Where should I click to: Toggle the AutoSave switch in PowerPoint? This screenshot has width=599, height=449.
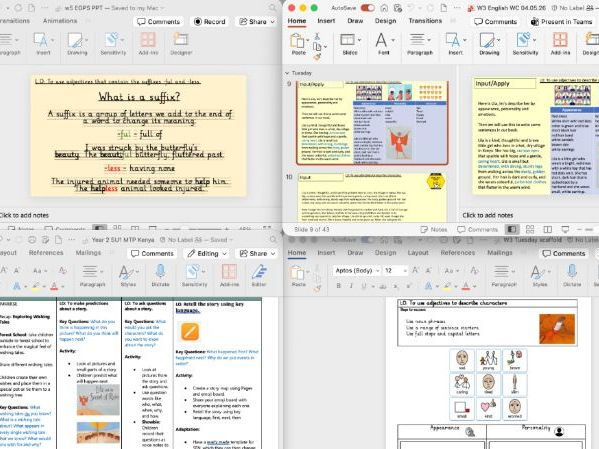[x=367, y=8]
